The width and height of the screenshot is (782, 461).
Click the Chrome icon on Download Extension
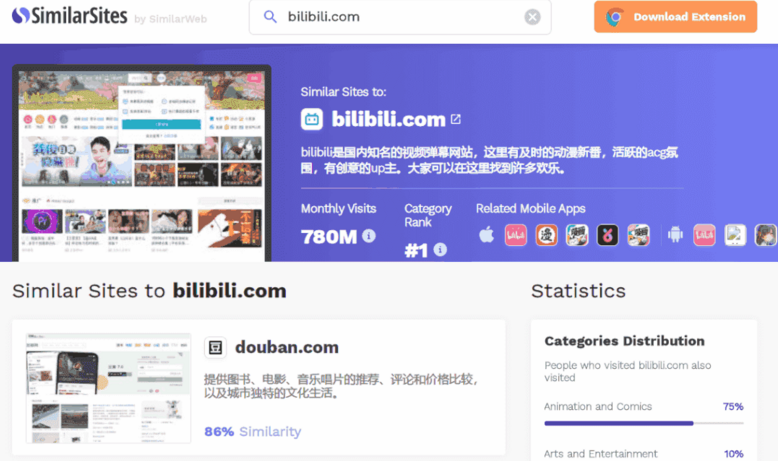click(615, 17)
